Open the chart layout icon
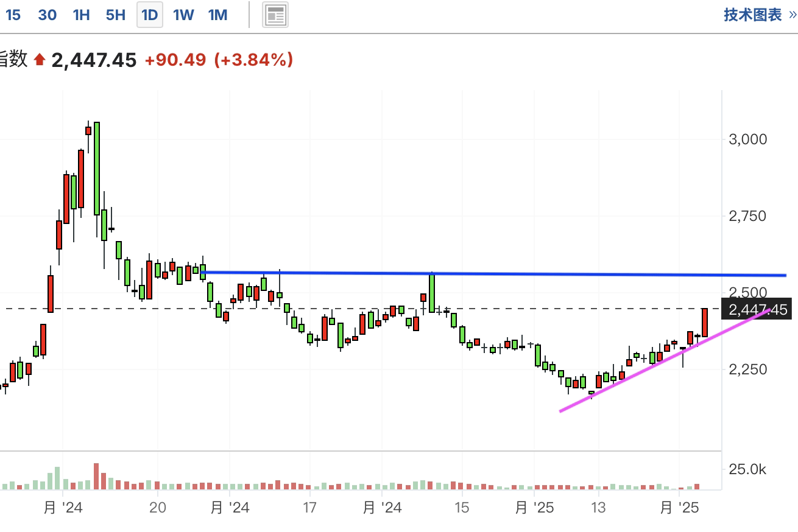 coord(275,15)
